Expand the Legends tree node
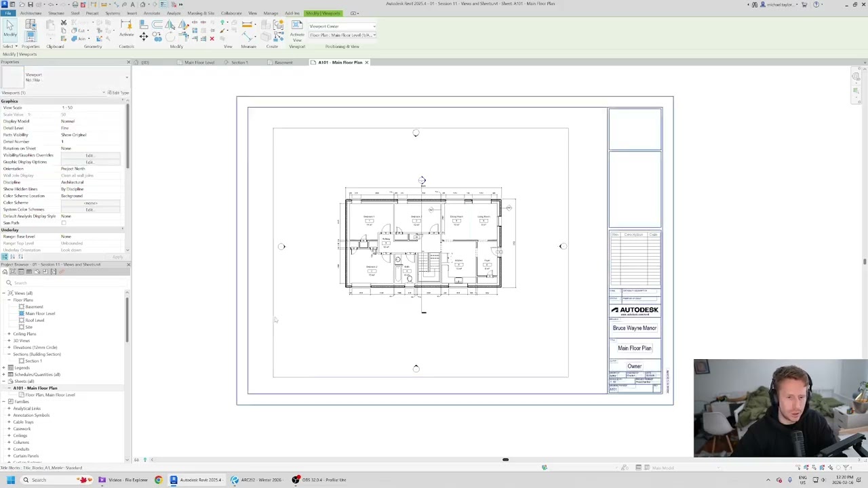This screenshot has height=488, width=868. [4, 367]
